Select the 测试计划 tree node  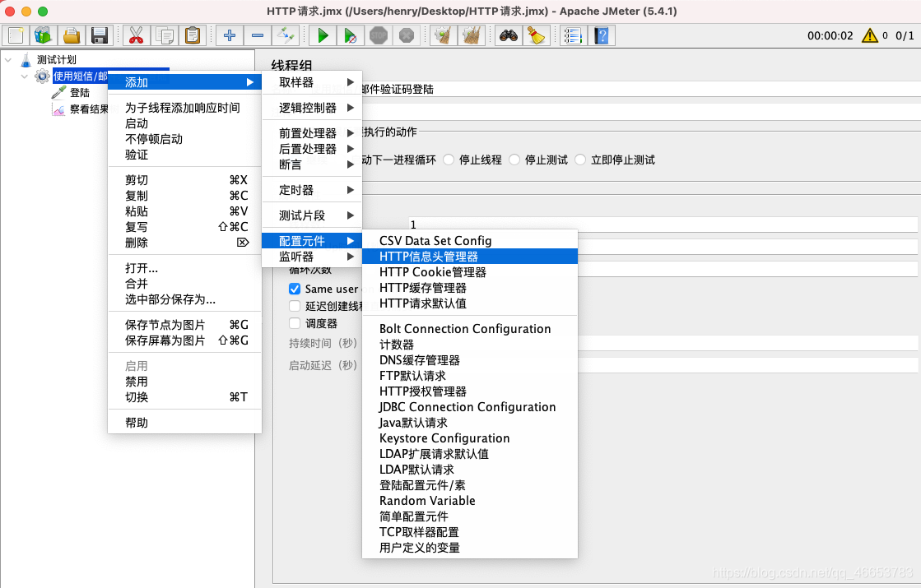click(57, 60)
